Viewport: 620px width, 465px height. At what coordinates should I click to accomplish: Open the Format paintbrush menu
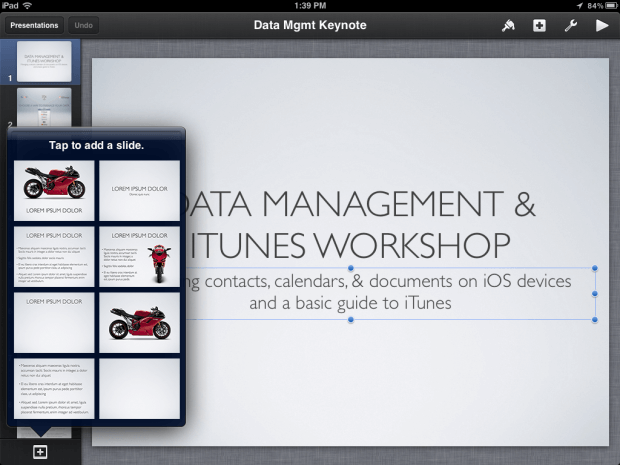[x=508, y=25]
